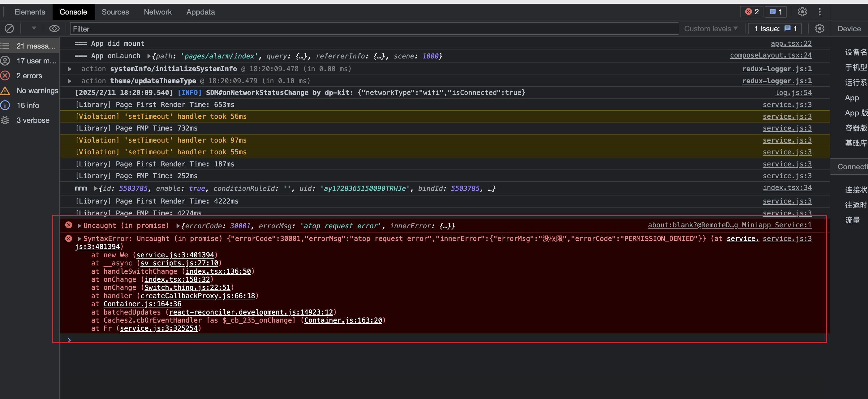
Task: Open Container.js:164:36 stack link
Action: click(x=142, y=304)
